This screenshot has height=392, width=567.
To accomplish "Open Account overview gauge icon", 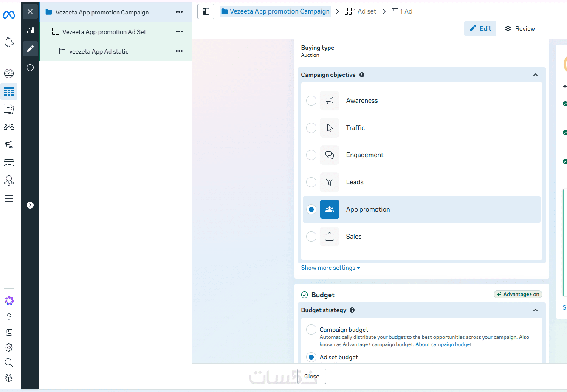I will pos(9,73).
